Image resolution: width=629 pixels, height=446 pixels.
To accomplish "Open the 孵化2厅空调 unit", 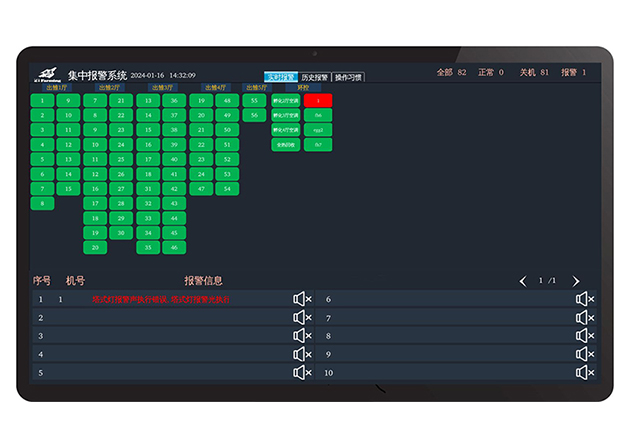I will [286, 101].
